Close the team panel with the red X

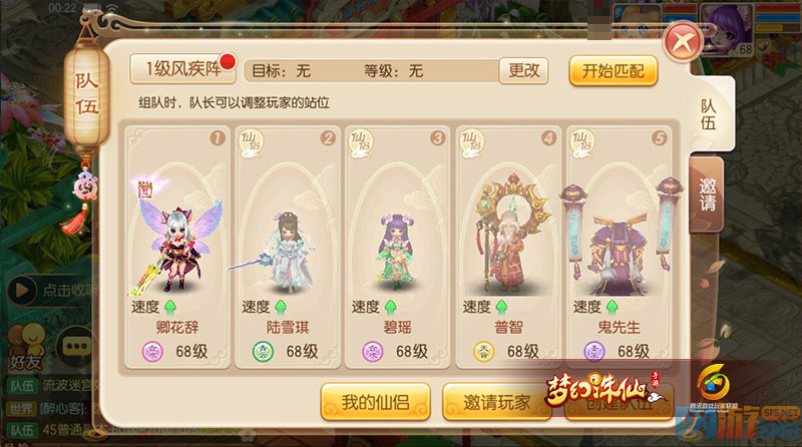point(684,42)
